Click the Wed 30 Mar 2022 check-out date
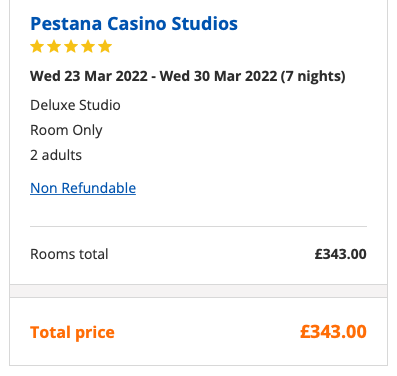The height and width of the screenshot is (376, 397). [x=218, y=76]
